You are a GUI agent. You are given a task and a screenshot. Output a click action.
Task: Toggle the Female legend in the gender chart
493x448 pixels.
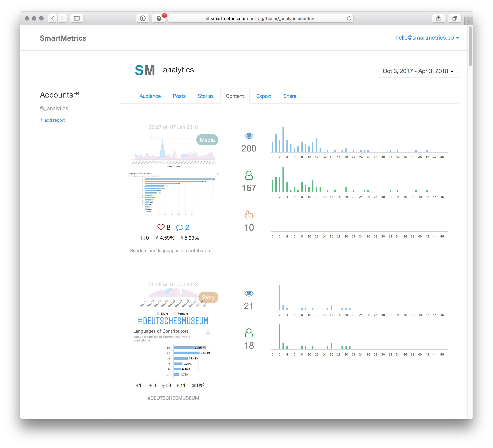[x=181, y=313]
